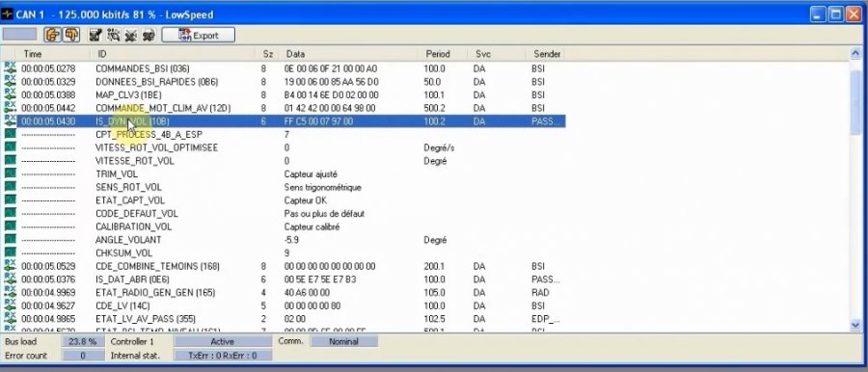Click the signal icon of ETAT_CAPT_VOL
This screenshot has width=868, height=372.
click(x=10, y=199)
